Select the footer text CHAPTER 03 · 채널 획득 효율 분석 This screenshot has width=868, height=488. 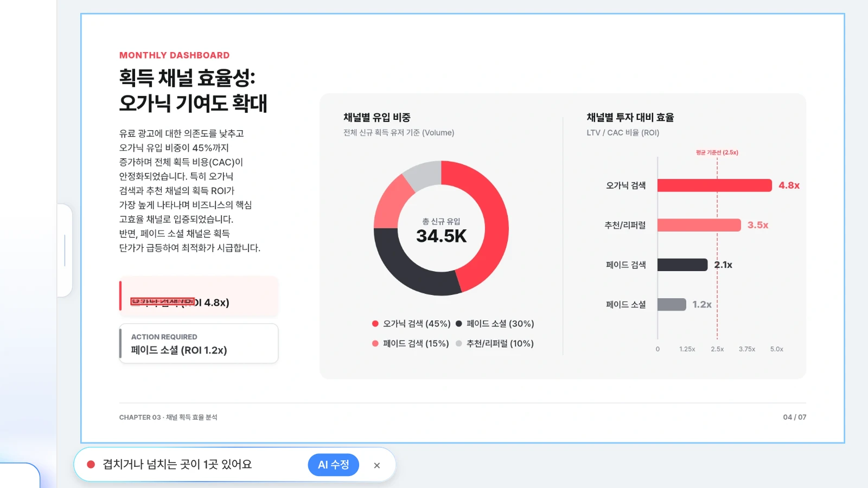point(168,417)
